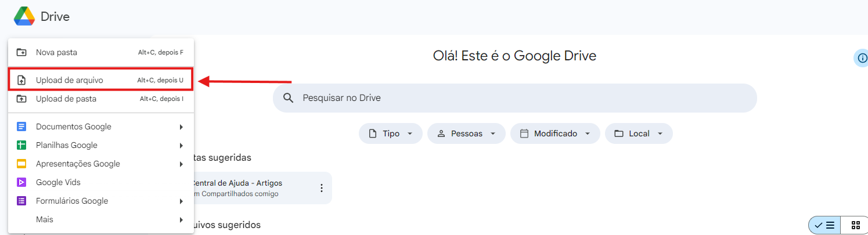Open three-dot menu on Central de Ajuda folder
868x235 pixels.
coord(321,188)
